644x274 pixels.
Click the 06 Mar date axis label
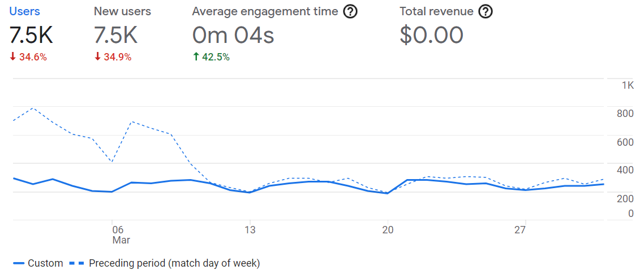tap(121, 234)
